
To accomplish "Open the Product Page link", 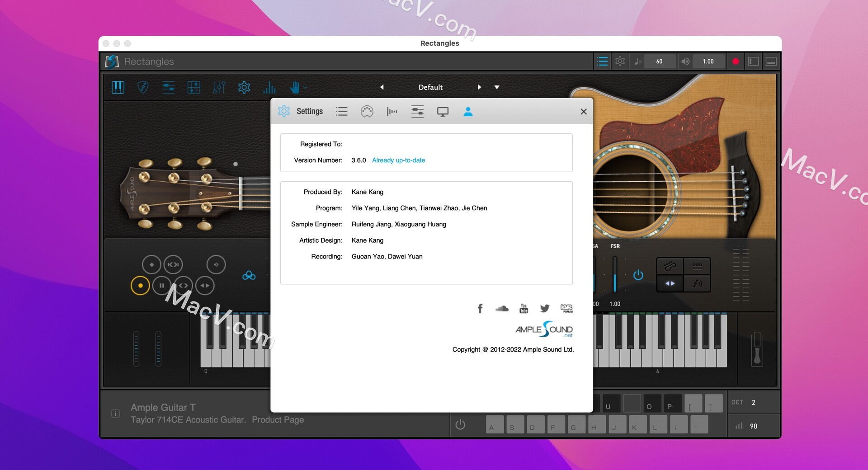I will coord(278,420).
